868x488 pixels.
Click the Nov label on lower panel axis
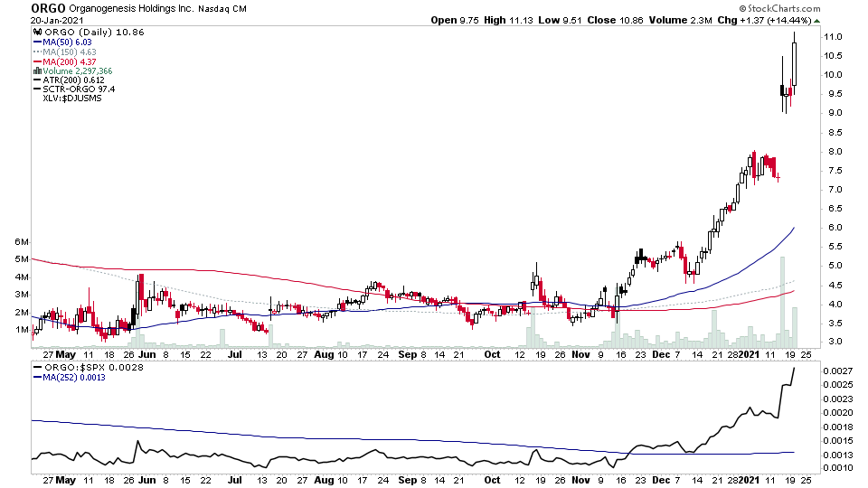point(580,480)
